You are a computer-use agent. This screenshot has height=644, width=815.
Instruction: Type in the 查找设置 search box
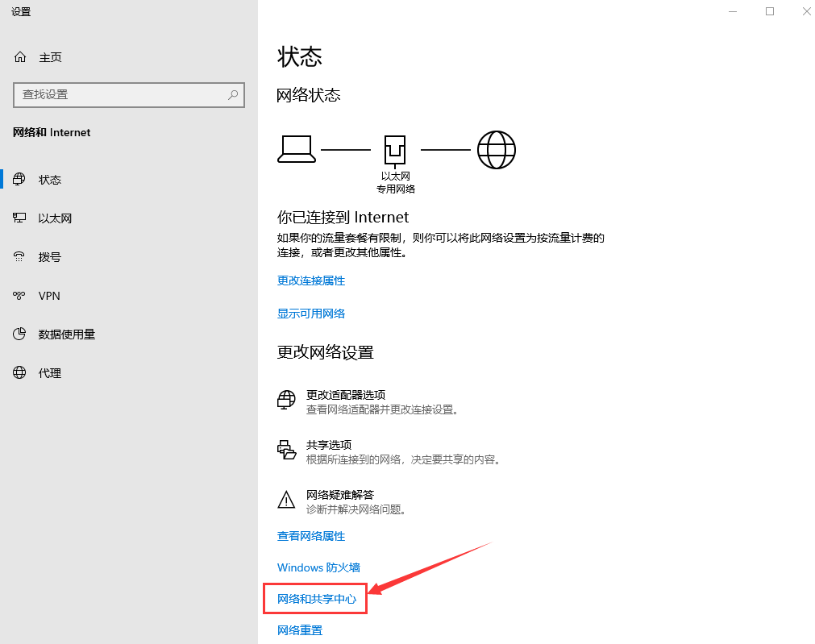tap(121, 94)
